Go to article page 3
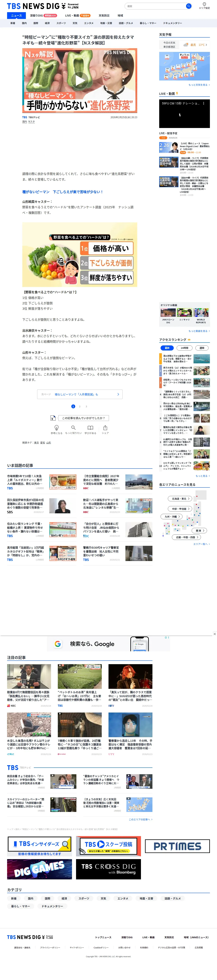Screen dimensions: 217x980 pos(86,406)
